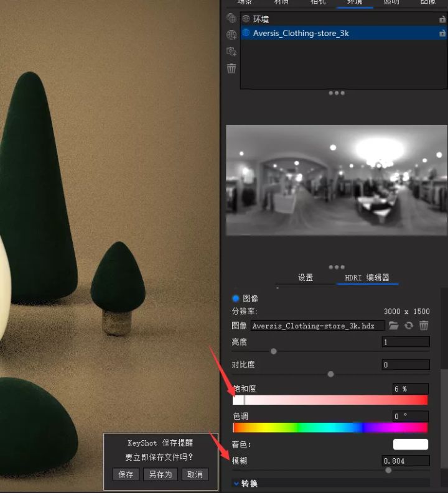
Task: Delete environment with sidebar trash icon
Action: 231,68
